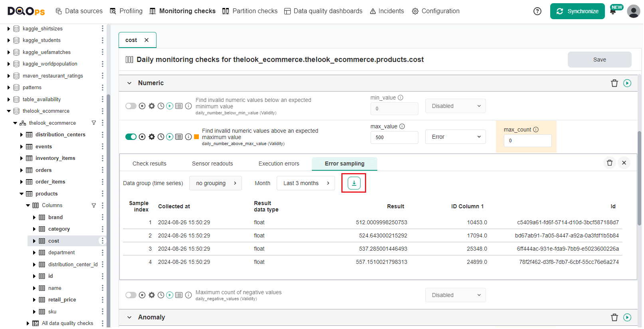Click the max_value input showing 500
Image resolution: width=644 pixels, height=329 pixels.
click(x=394, y=137)
